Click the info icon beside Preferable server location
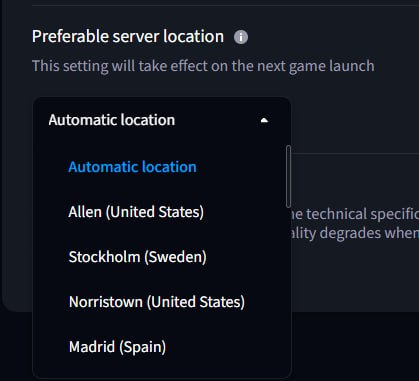 click(241, 37)
